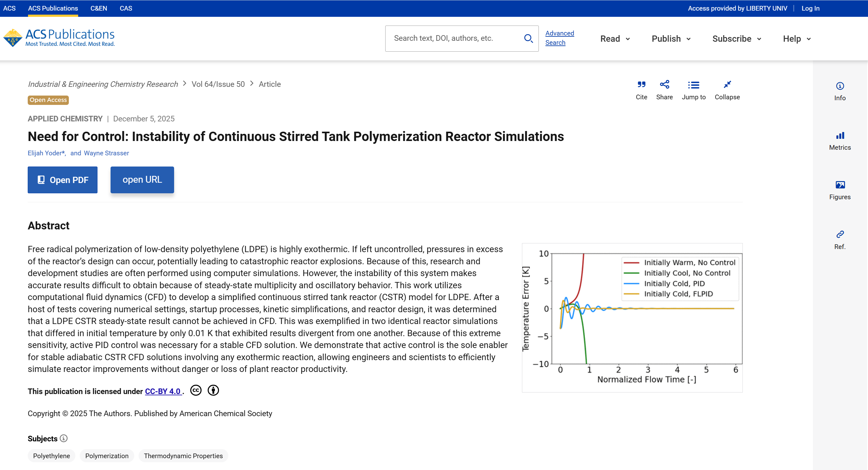Click the Jump to list icon
The image size is (868, 470).
click(694, 84)
